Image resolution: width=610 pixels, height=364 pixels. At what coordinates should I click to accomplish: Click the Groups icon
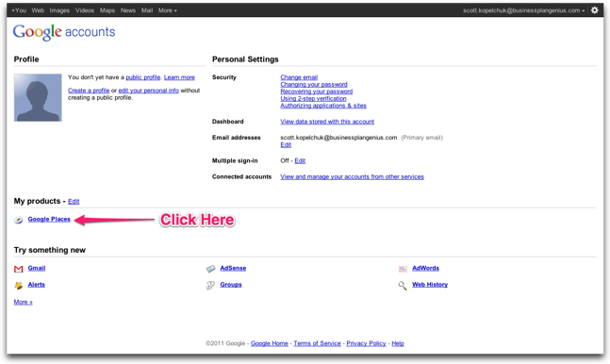coord(210,286)
